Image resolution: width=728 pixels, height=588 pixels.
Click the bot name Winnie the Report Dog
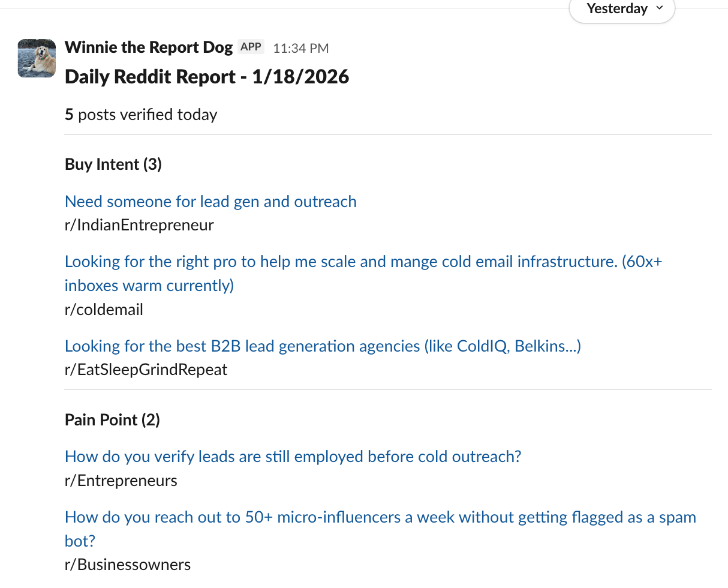point(149,47)
